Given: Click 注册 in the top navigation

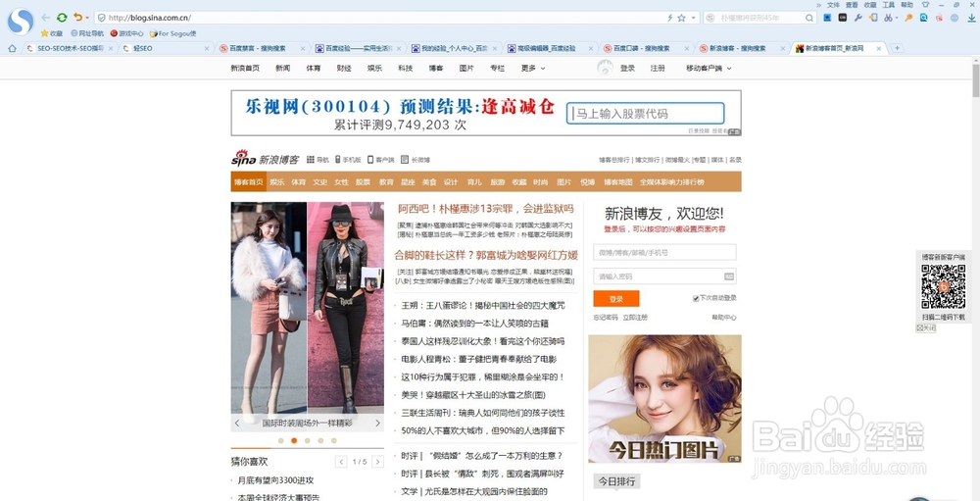Looking at the screenshot, I should 658,69.
